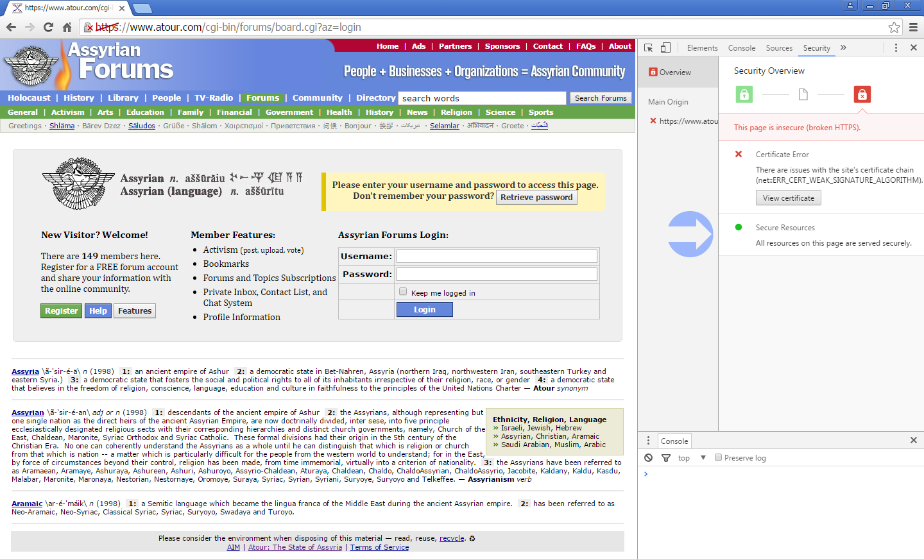924x560 pixels.
Task: Close the DevTools panel
Action: (x=914, y=47)
